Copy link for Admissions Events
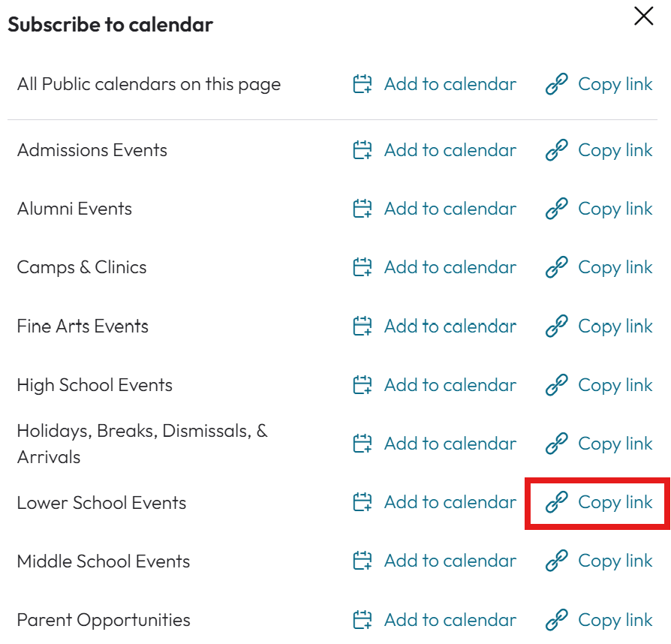The height and width of the screenshot is (644, 671). [x=599, y=150]
